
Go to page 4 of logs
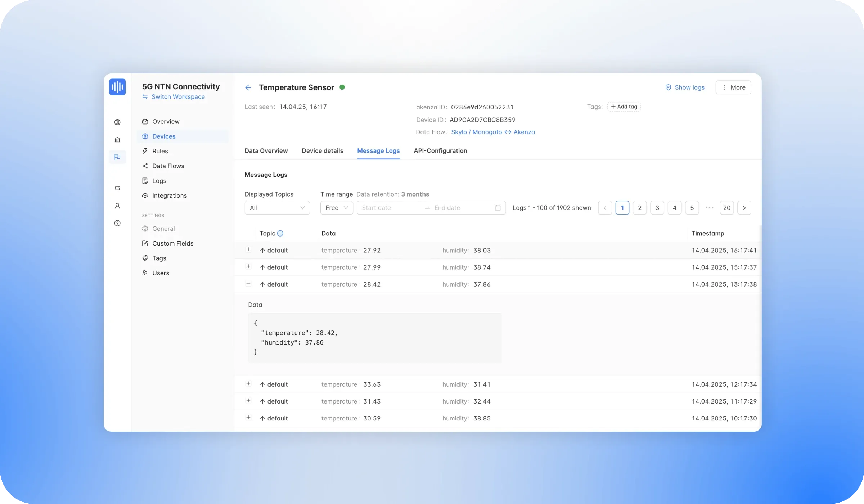pos(675,208)
